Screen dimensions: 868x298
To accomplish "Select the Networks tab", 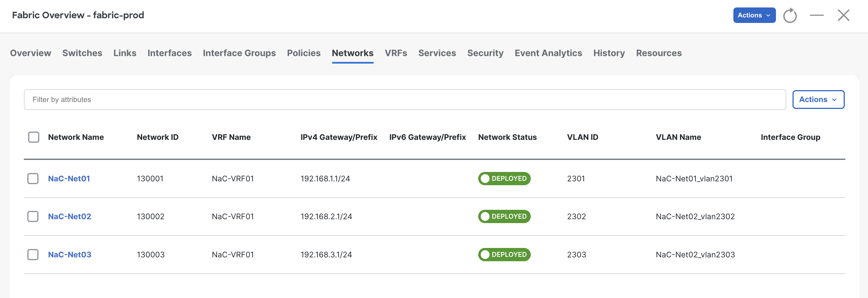I will tap(352, 53).
